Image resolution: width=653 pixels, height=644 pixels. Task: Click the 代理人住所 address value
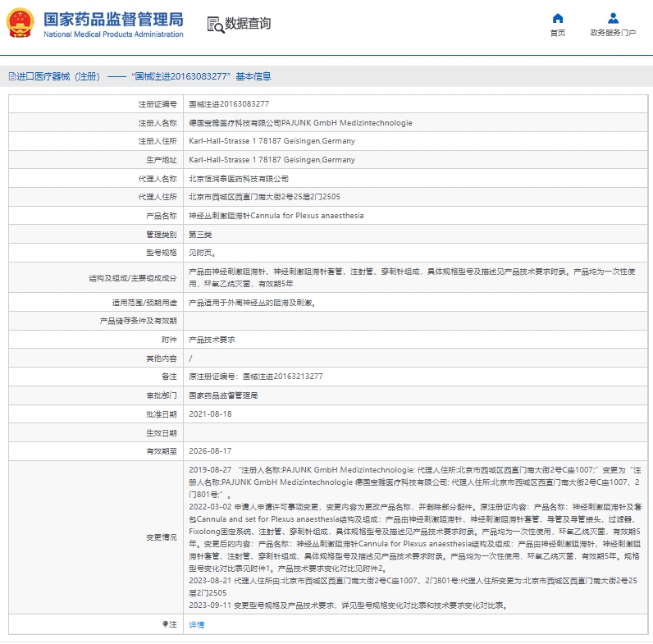coord(264,197)
